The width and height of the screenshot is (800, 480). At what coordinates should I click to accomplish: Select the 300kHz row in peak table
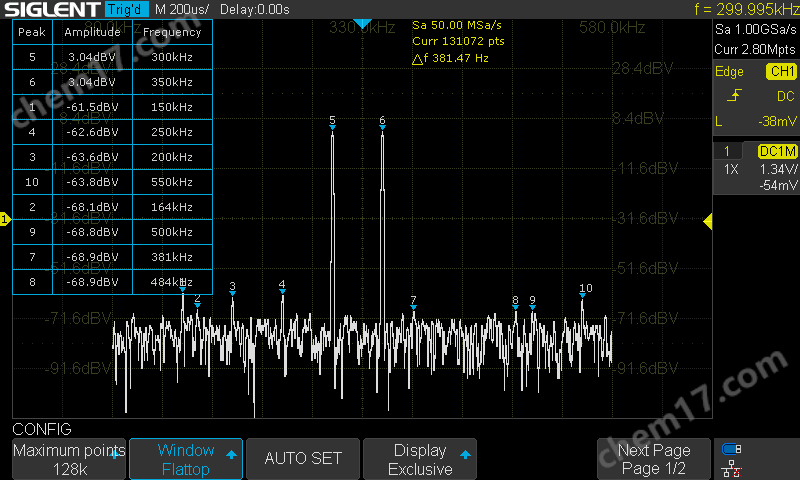click(112, 57)
